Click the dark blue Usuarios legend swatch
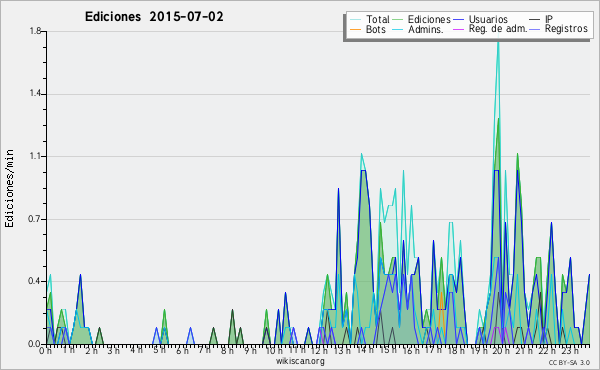 [x=458, y=20]
